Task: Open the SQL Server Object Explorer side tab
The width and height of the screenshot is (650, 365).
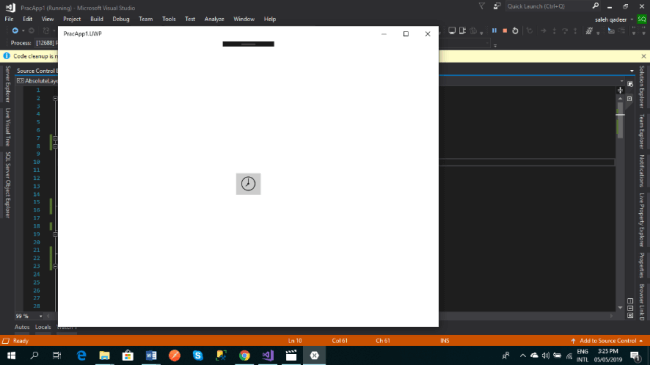Action: (x=7, y=185)
